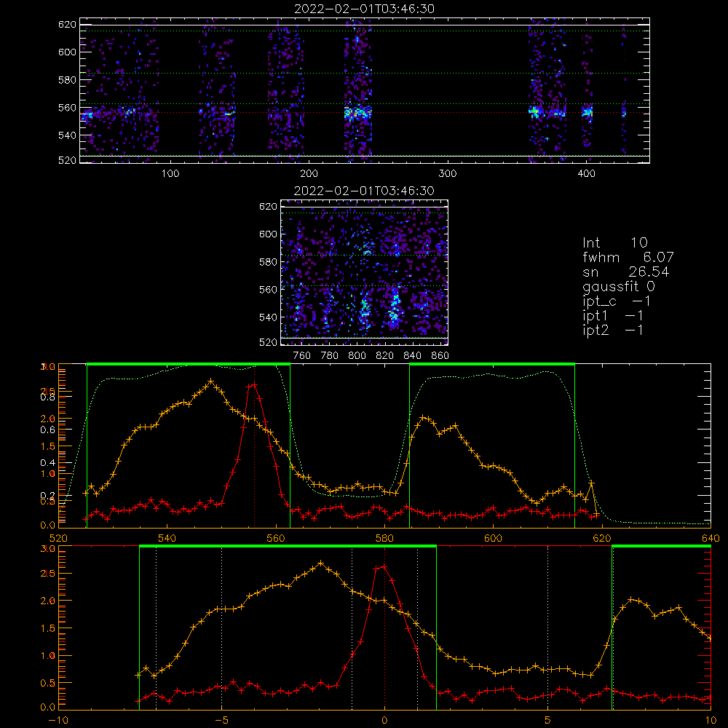Click y-axis label 2.5 on bottom plot
Viewport: 728px width, 728px height.
(49, 574)
